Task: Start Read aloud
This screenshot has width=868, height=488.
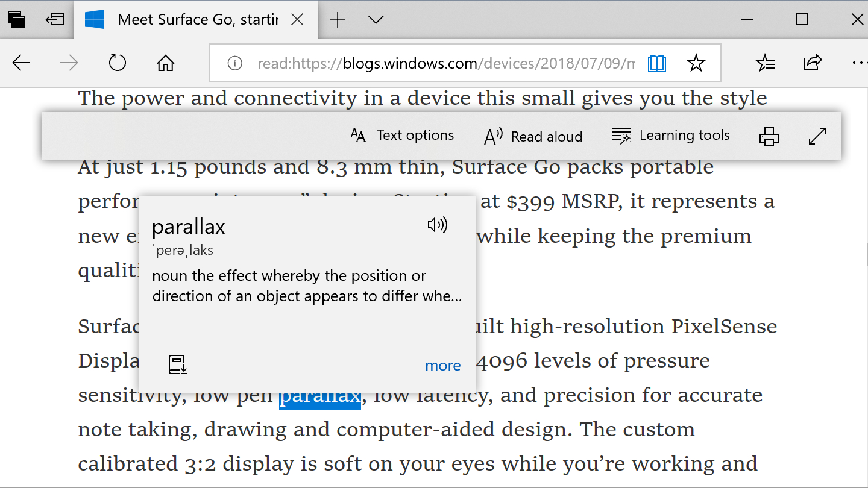Action: (533, 137)
